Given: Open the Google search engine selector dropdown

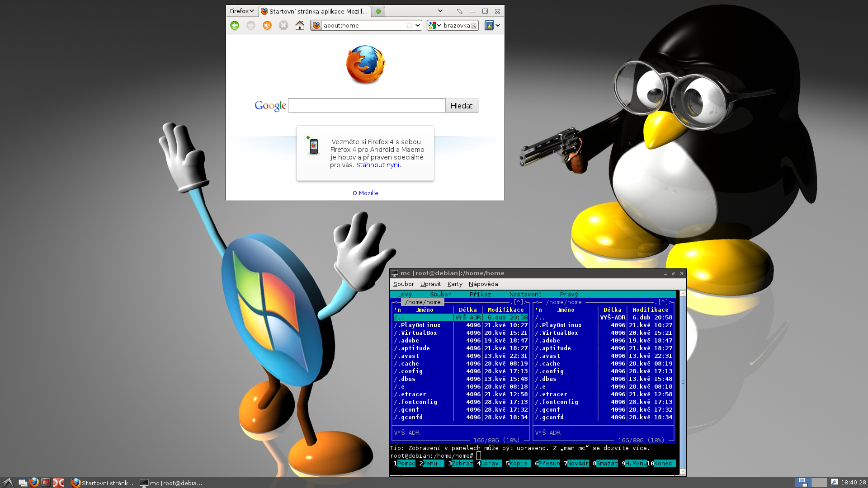Looking at the screenshot, I should (x=435, y=25).
